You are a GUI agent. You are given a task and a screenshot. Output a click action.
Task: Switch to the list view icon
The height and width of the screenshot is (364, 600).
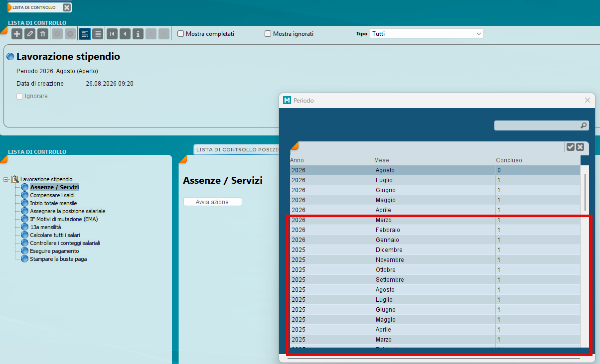click(98, 34)
